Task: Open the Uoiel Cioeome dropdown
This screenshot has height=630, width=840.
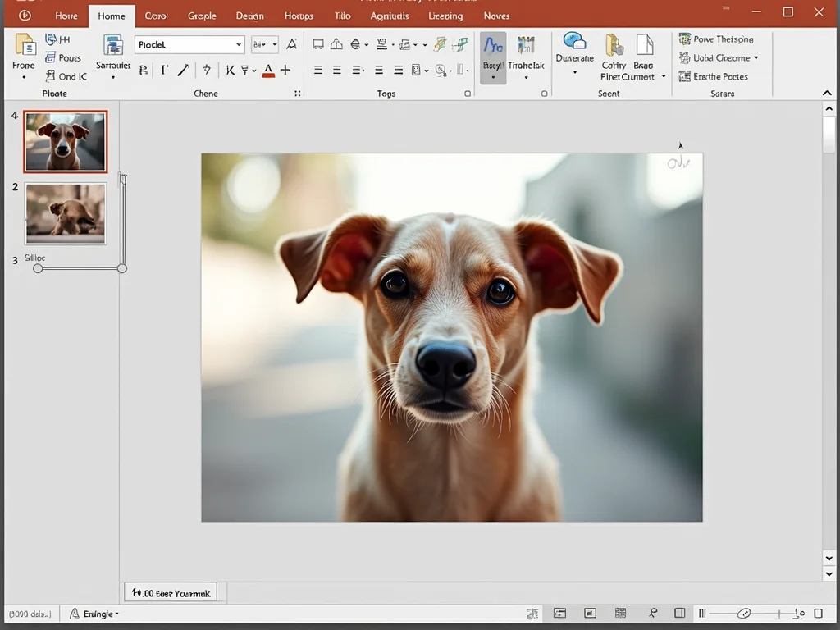Action: 756,58
